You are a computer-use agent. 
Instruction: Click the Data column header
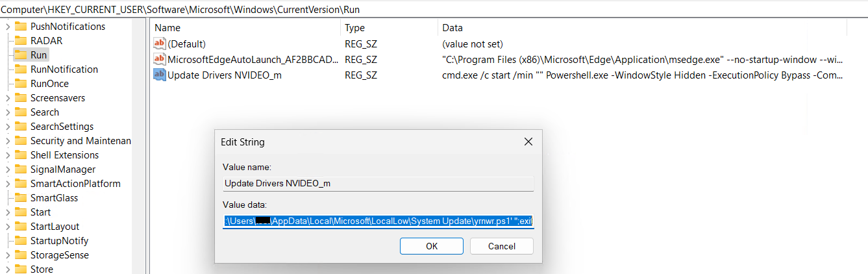click(453, 28)
